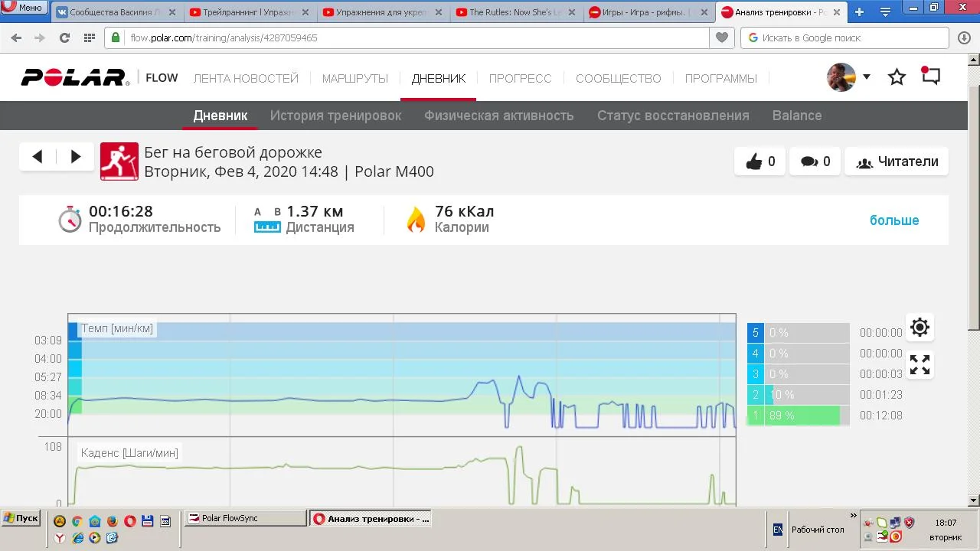Switch to История тренировок tab
The width and height of the screenshot is (980, 551).
335,116
